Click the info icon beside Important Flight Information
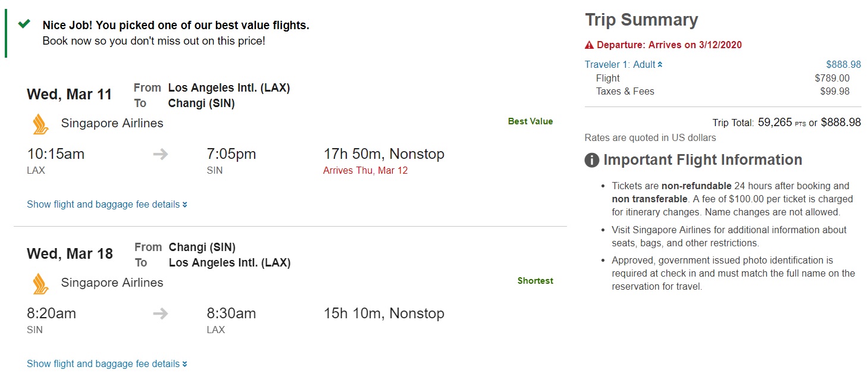868x373 pixels. pos(591,160)
